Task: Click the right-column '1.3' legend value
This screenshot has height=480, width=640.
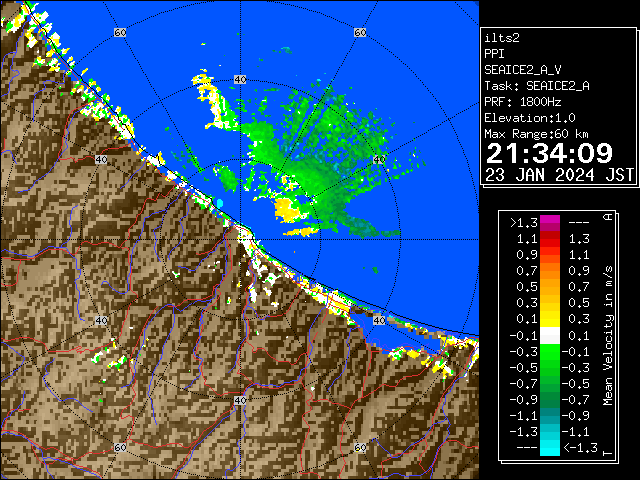Action: pos(579,239)
